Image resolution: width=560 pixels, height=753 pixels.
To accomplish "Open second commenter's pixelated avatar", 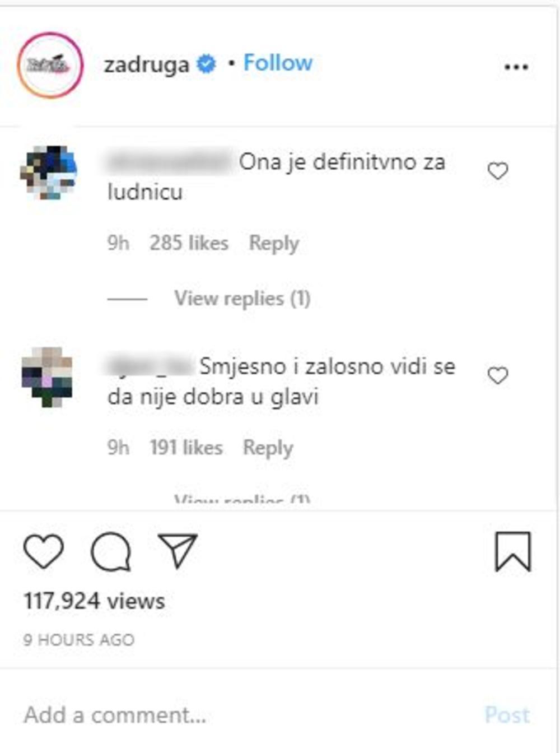I will [x=47, y=377].
